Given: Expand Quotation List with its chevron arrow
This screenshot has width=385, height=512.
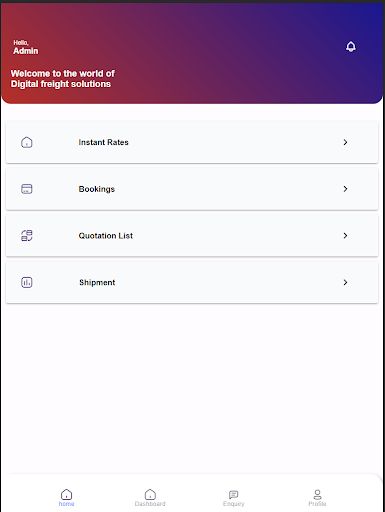Looking at the screenshot, I should click(x=345, y=236).
